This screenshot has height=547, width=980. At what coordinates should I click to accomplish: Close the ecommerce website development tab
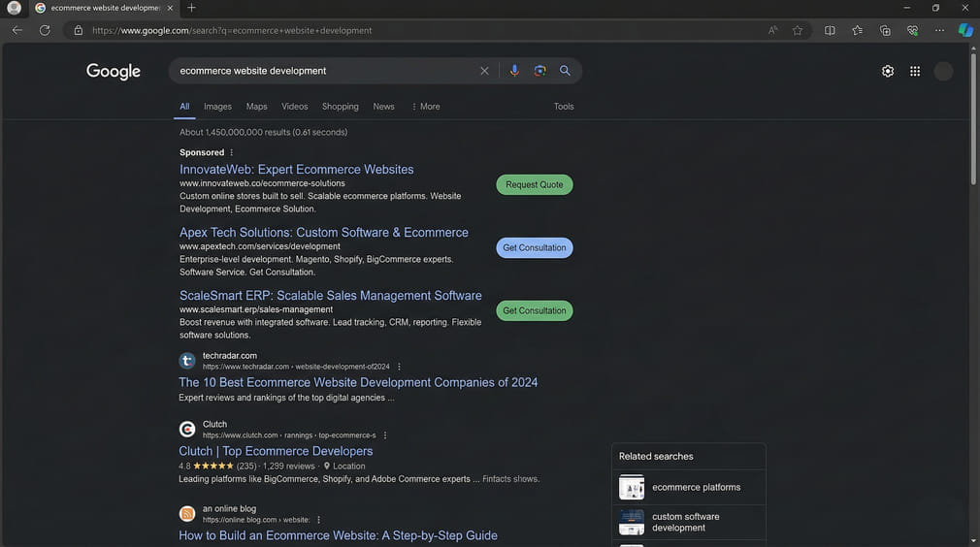point(170,8)
